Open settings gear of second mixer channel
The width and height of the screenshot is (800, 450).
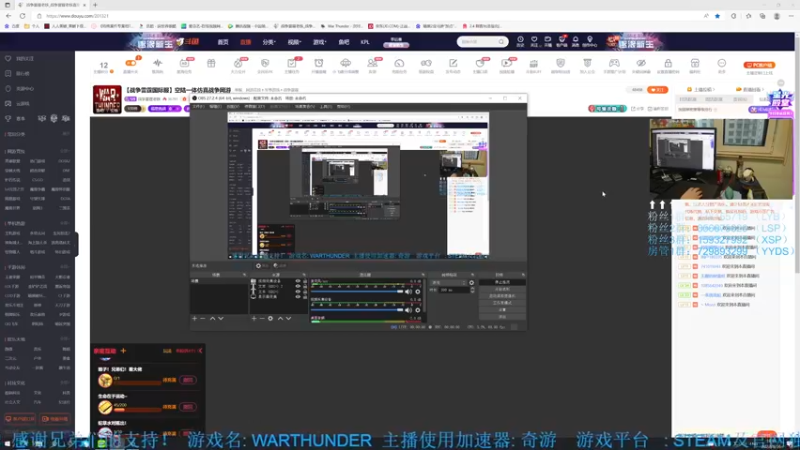417,310
